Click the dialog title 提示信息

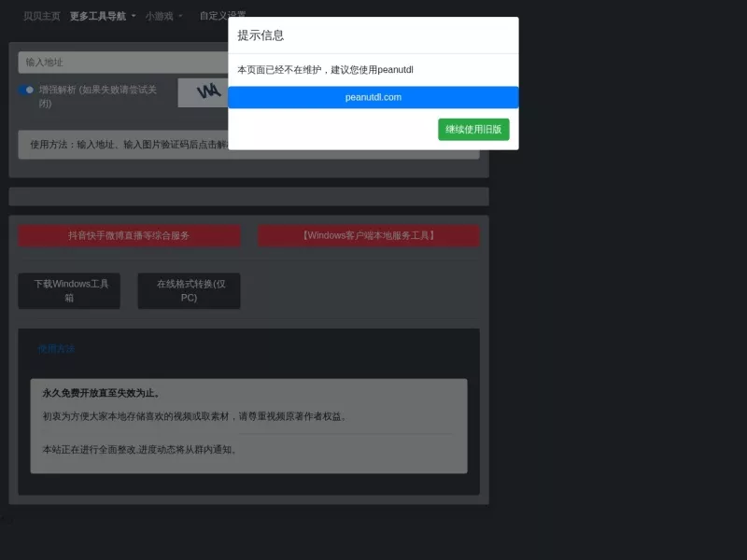pos(261,35)
